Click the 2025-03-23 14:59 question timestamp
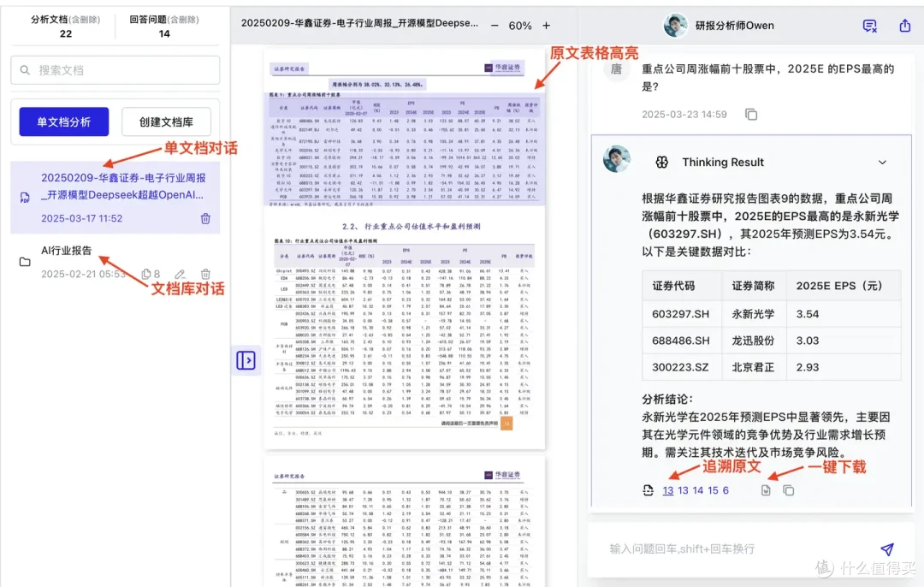 pyautogui.click(x=684, y=115)
